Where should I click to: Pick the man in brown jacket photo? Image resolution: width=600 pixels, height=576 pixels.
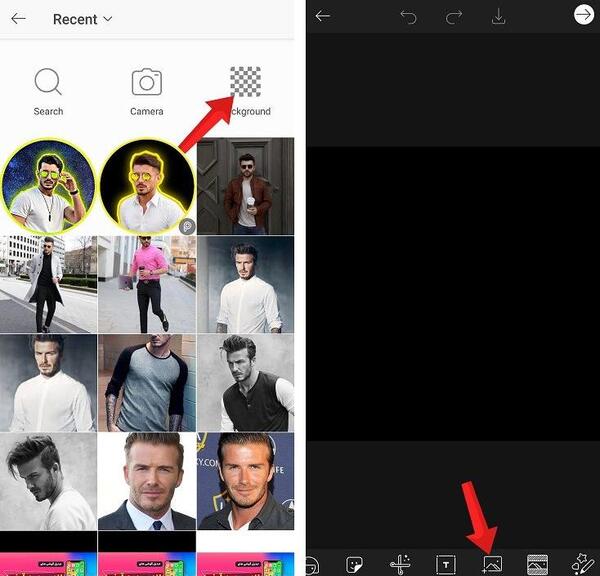point(246,186)
